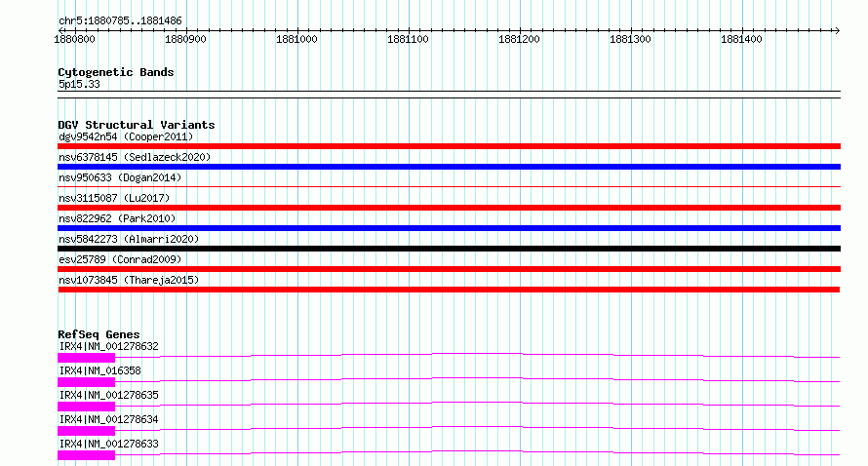Click ruler position 1880900

click(x=185, y=39)
